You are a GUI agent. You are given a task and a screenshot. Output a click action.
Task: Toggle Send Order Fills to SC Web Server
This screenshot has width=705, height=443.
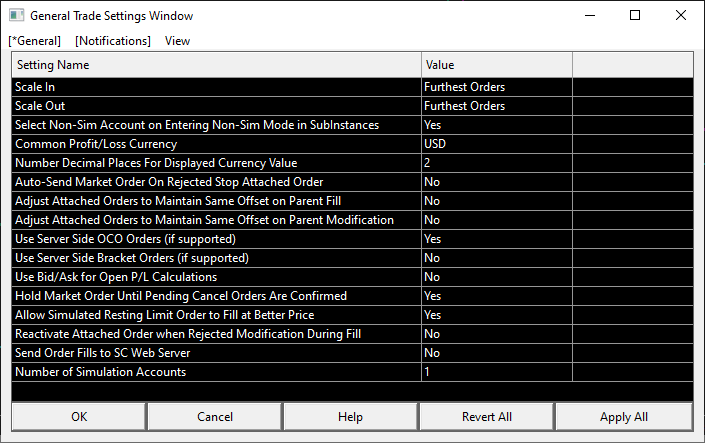[495, 353]
